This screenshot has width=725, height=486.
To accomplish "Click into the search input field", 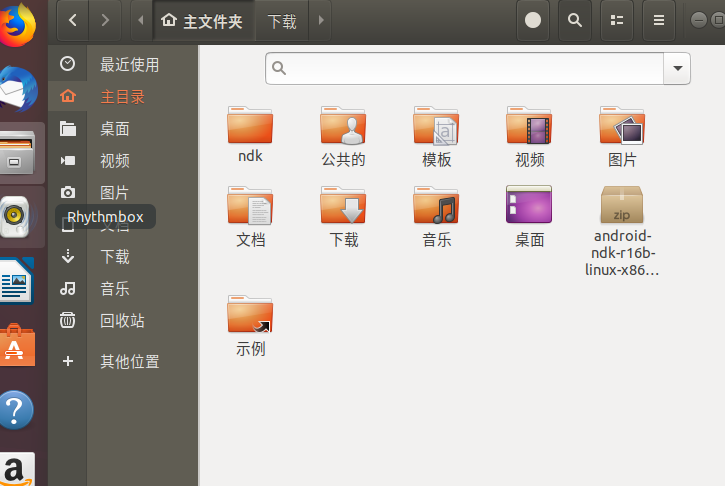I will click(x=465, y=68).
